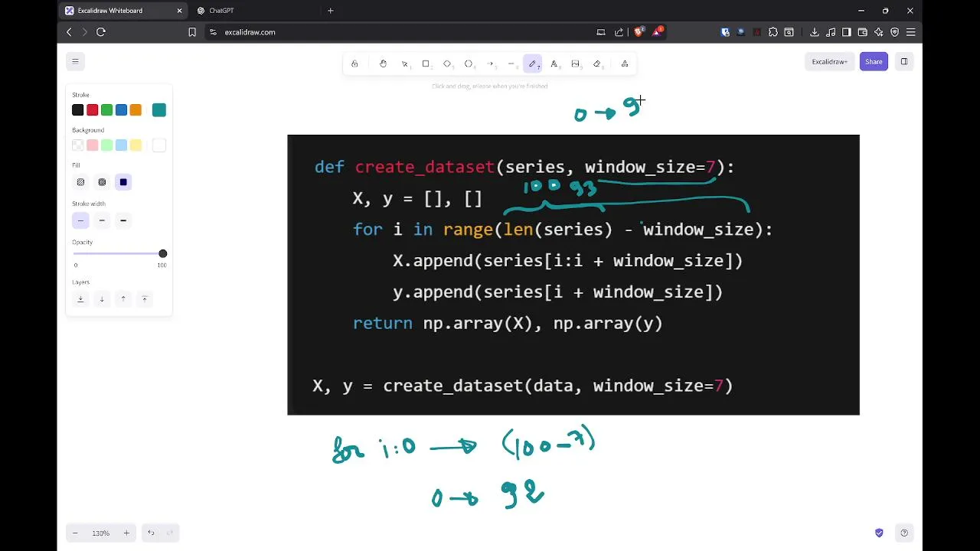Close the Excalidraw Whiteboard tab
The height and width of the screenshot is (551, 980).
tap(180, 11)
